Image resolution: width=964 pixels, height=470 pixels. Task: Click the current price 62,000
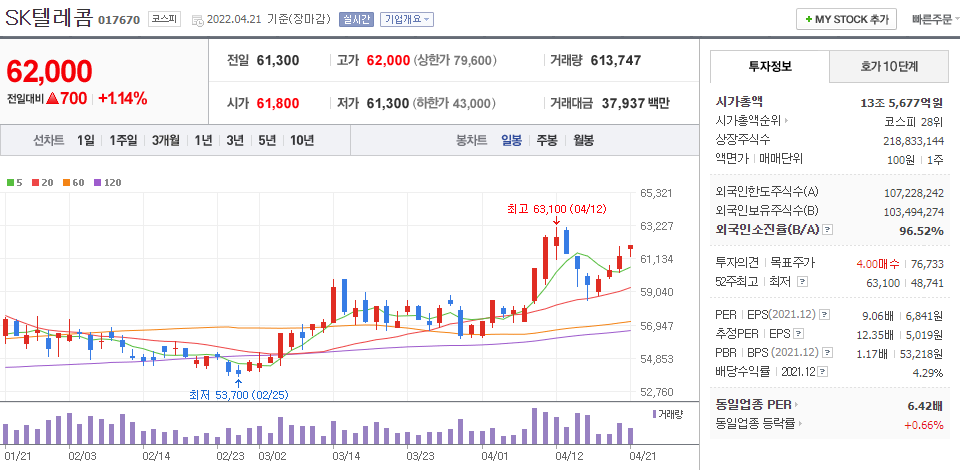[x=49, y=71]
